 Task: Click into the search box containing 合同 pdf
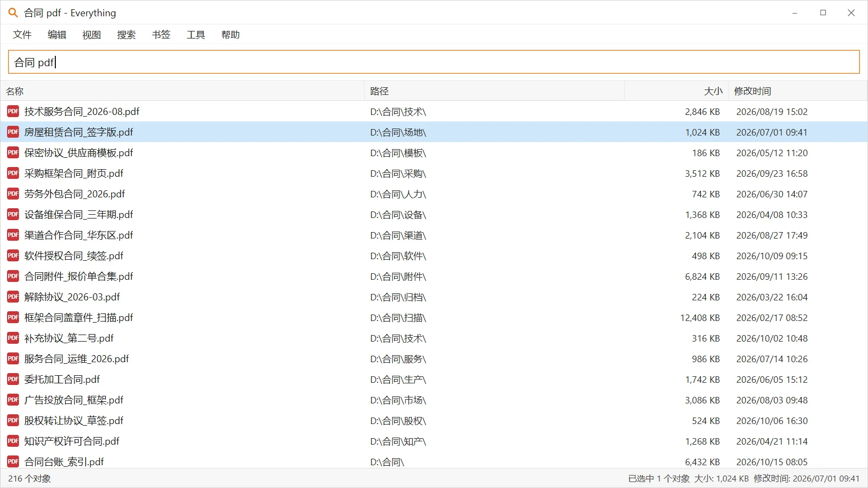point(434,62)
